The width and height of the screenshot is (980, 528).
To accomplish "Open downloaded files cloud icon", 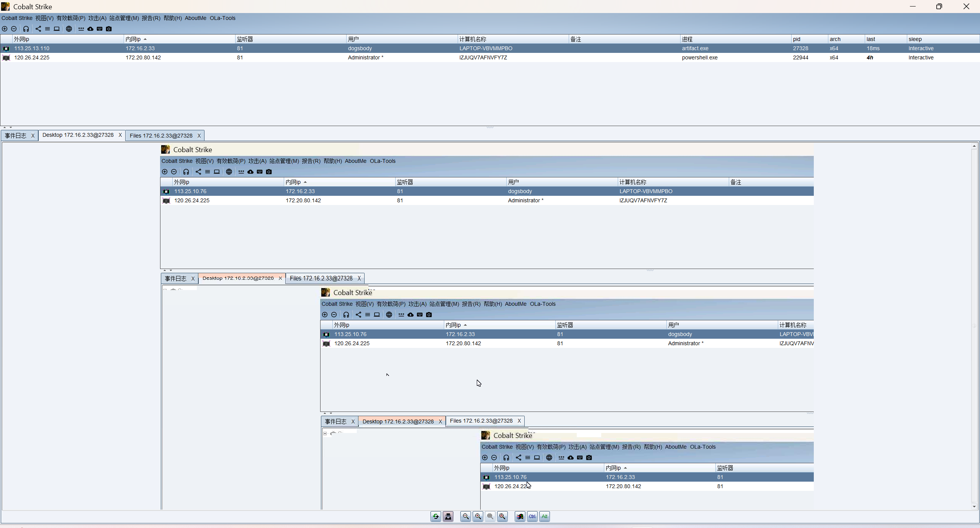I will point(90,29).
